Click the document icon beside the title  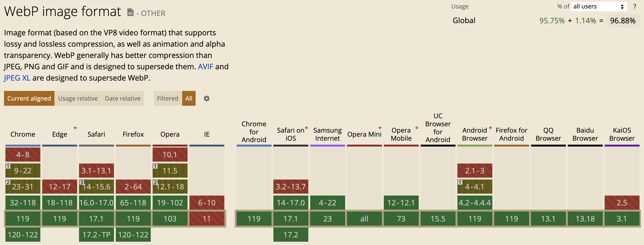click(130, 12)
